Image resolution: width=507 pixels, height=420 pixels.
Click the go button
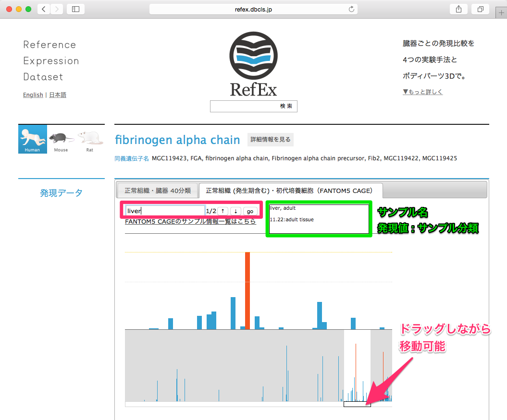tap(250, 211)
